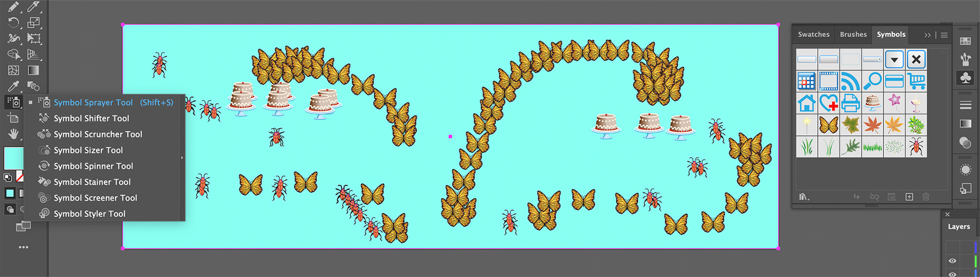Toggle visibility eye of the bottom layer
The height and width of the screenshot is (277, 980).
[x=952, y=274]
